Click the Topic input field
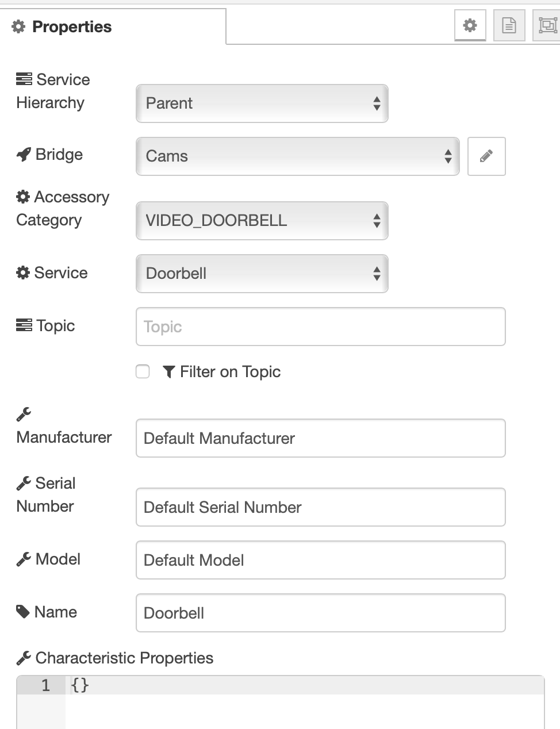 coord(321,327)
